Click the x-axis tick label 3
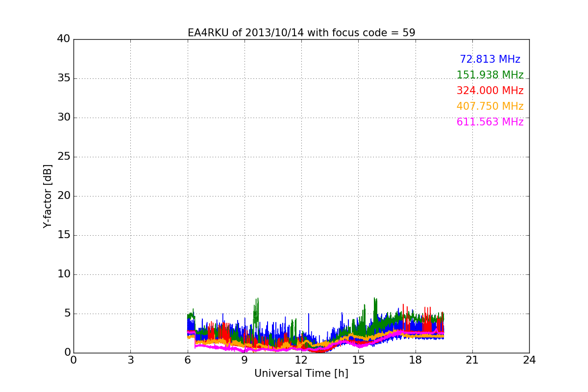588x392 pixels. click(130, 360)
